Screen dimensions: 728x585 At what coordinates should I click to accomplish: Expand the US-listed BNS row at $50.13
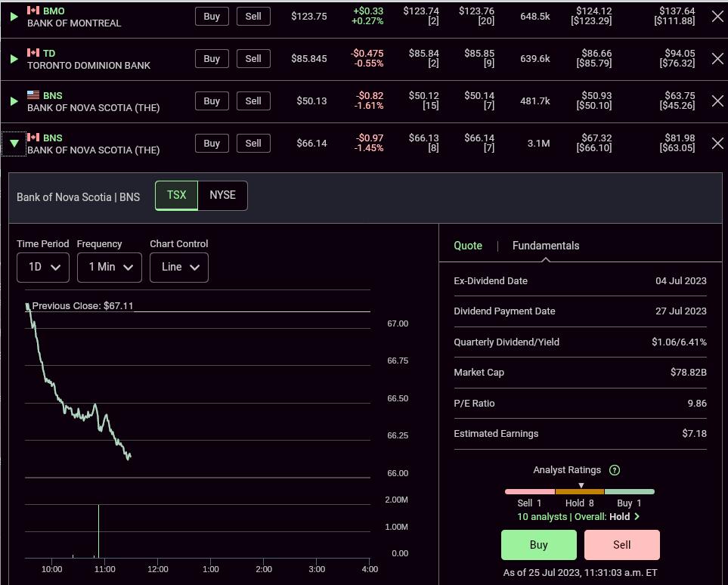click(14, 101)
